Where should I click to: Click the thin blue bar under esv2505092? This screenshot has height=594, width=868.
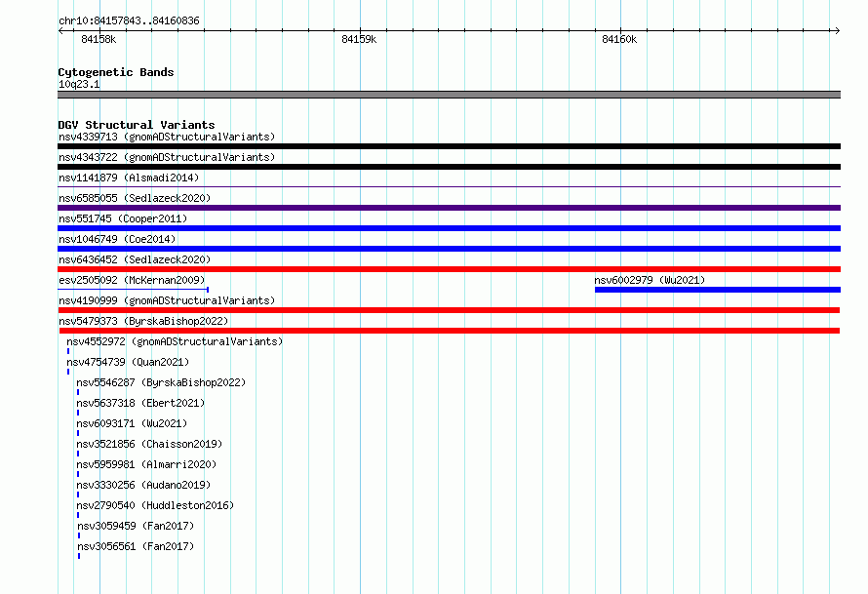click(133, 290)
